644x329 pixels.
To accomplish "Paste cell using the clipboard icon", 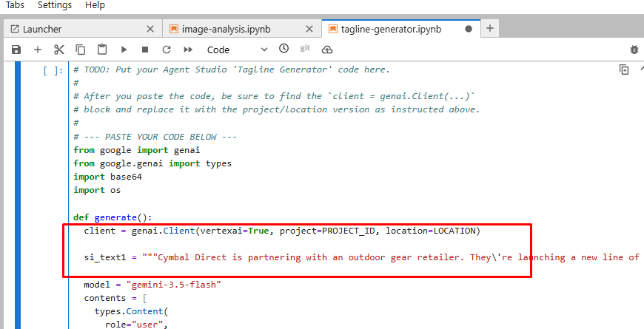I will coord(102,50).
